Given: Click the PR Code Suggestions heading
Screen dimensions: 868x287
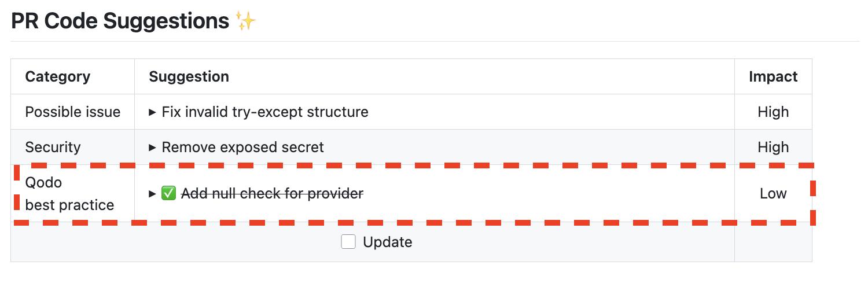Looking at the screenshot, I should (120, 21).
